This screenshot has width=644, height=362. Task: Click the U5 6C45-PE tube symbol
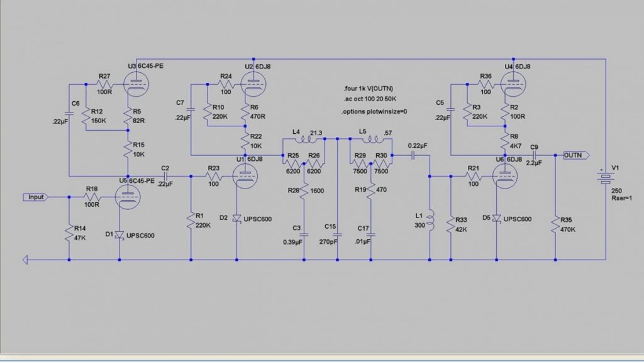pyautogui.click(x=128, y=197)
